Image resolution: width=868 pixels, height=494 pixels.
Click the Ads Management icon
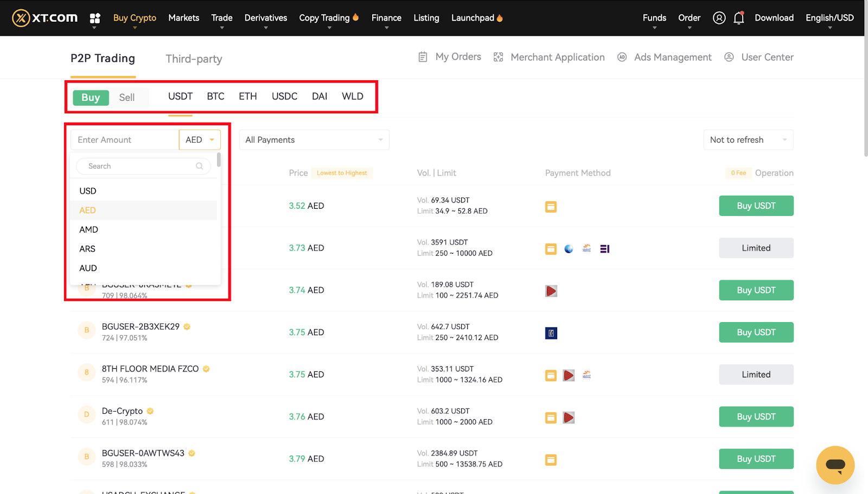(x=622, y=57)
